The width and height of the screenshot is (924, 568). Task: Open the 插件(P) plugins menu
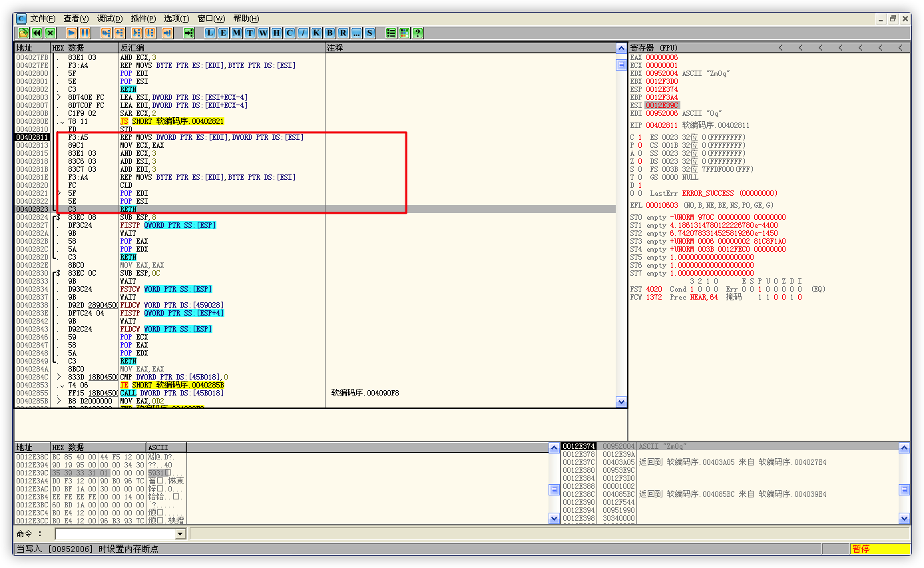pyautogui.click(x=143, y=19)
